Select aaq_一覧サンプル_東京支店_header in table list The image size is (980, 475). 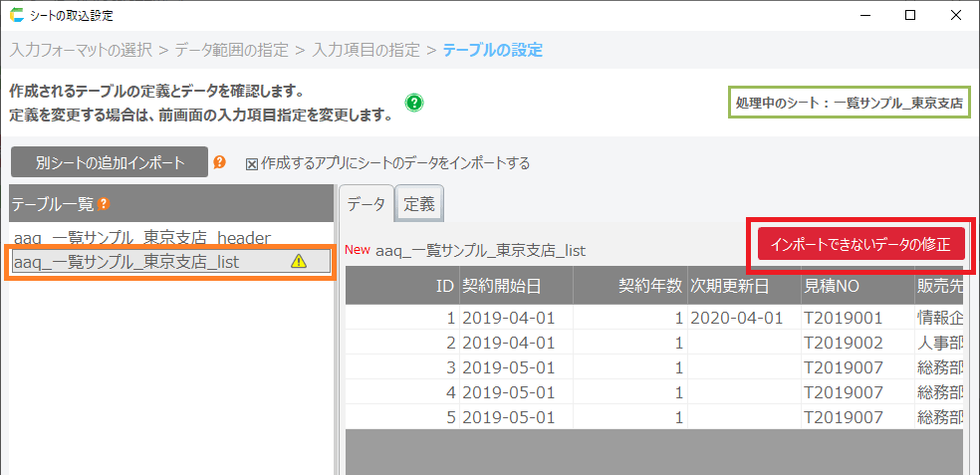(141, 237)
